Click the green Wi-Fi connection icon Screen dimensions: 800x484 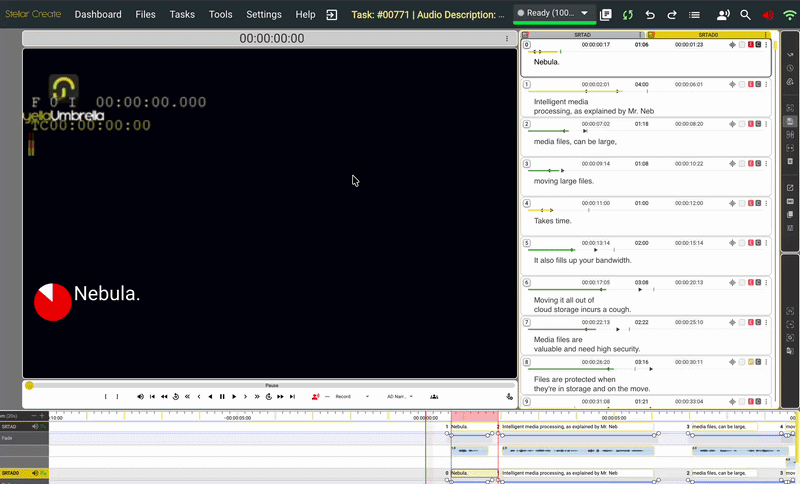coord(790,15)
